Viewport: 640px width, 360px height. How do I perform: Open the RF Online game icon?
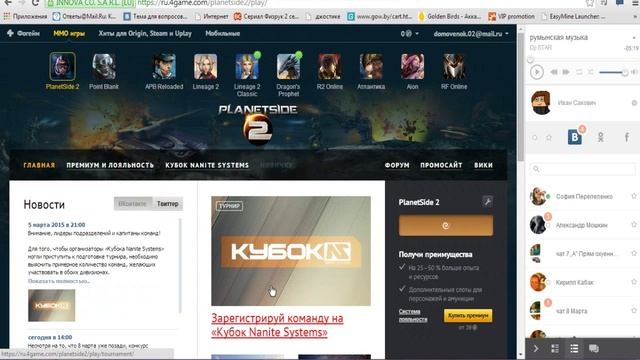click(x=454, y=67)
